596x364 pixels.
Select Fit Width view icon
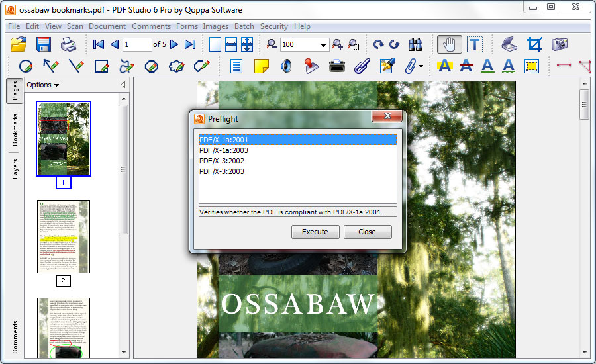230,44
